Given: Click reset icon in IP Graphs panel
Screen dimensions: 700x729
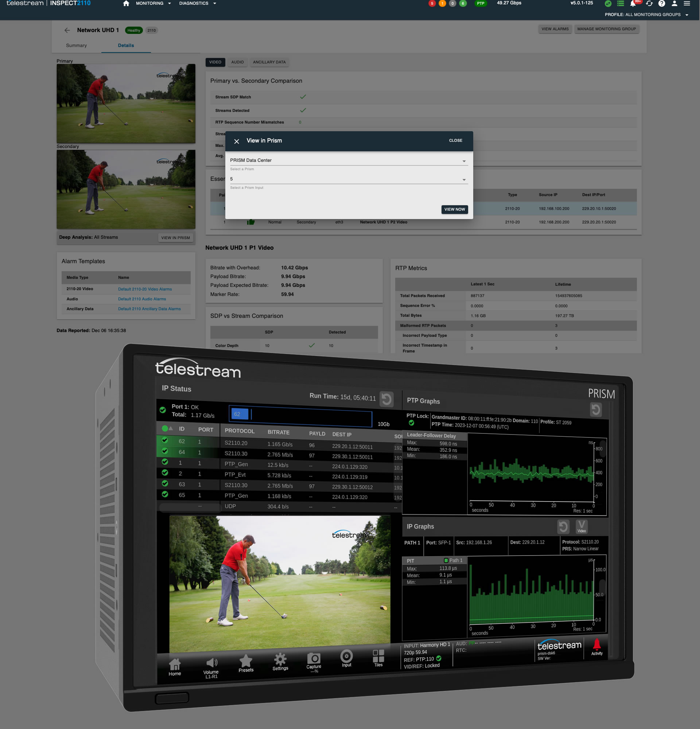Looking at the screenshot, I should click(x=563, y=526).
